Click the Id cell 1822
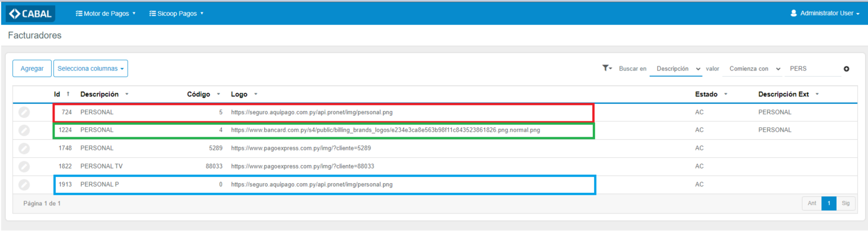 [65, 166]
